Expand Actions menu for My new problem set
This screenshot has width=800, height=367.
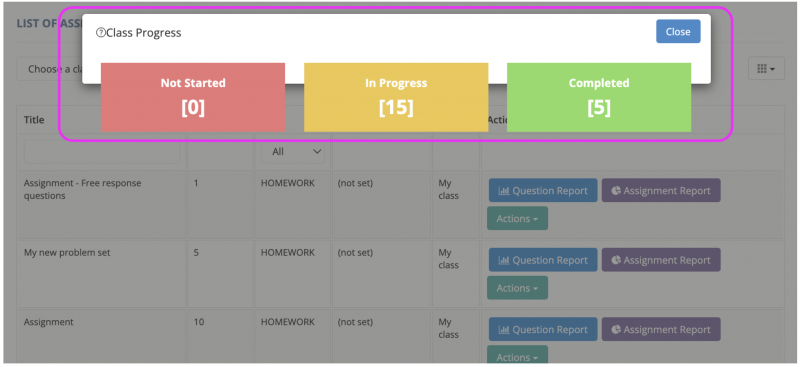pyautogui.click(x=517, y=288)
